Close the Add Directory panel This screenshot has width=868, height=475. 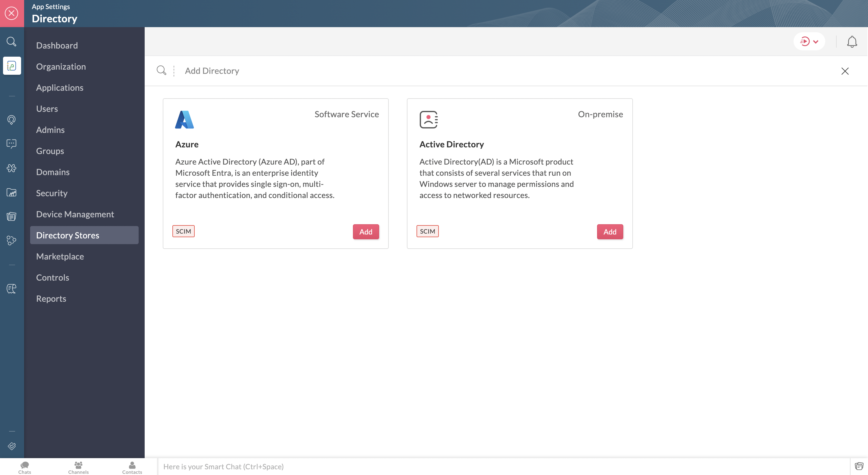pos(844,71)
